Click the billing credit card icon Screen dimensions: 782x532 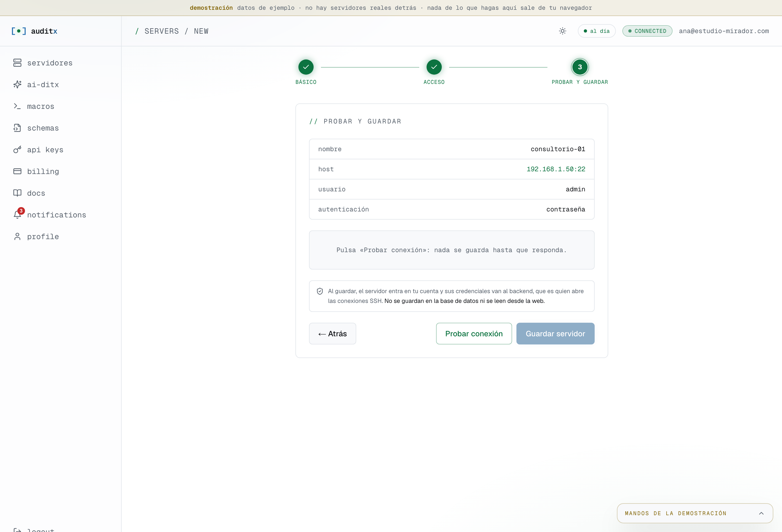pyautogui.click(x=17, y=171)
